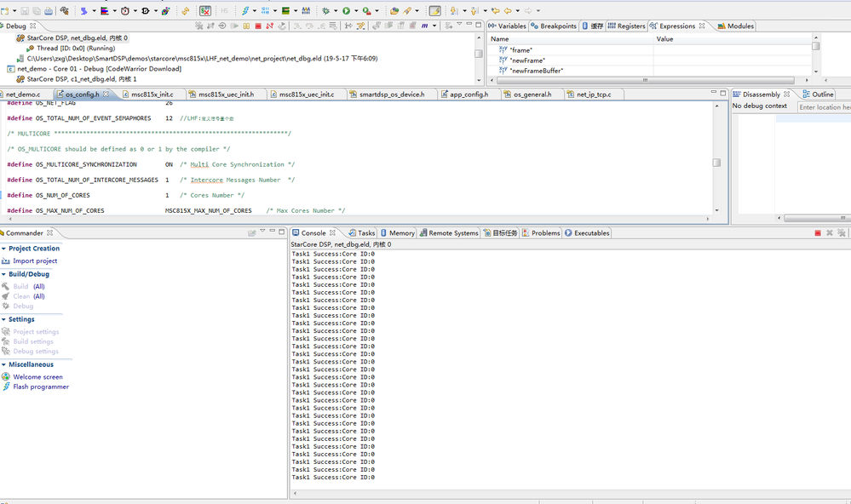
Task: Click the Expressions view horizontal scrollbar
Action: [646, 80]
